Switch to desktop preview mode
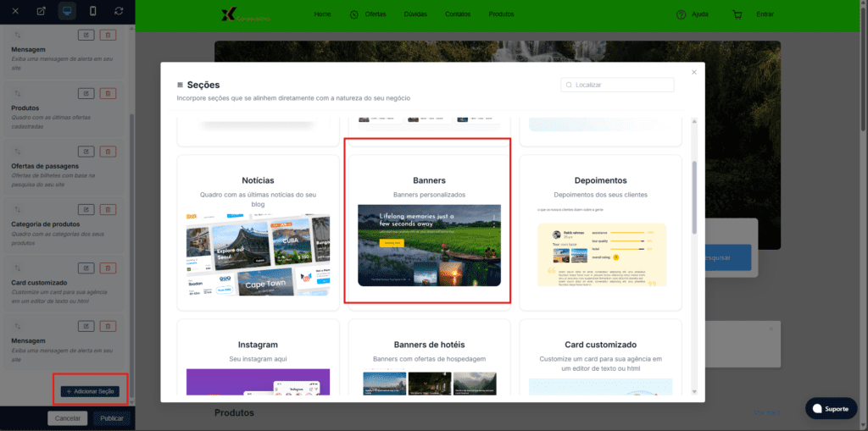The width and height of the screenshot is (868, 431). 67,11
